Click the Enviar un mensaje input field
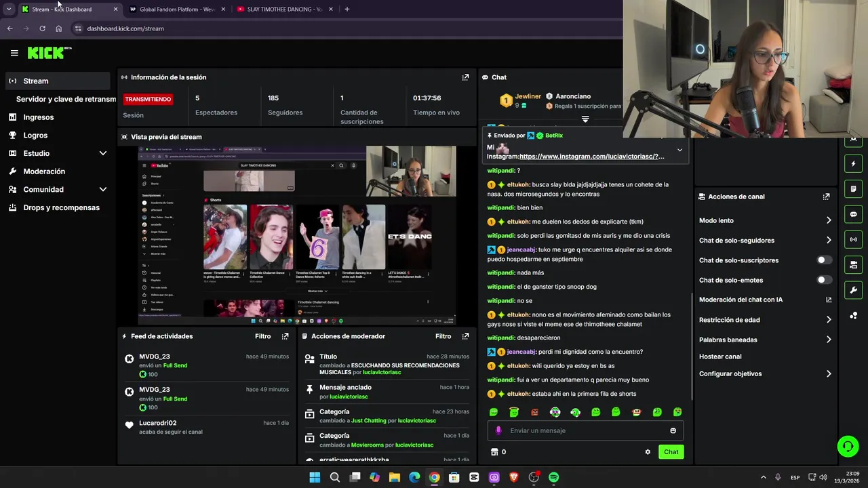The height and width of the screenshot is (488, 868). [x=585, y=430]
